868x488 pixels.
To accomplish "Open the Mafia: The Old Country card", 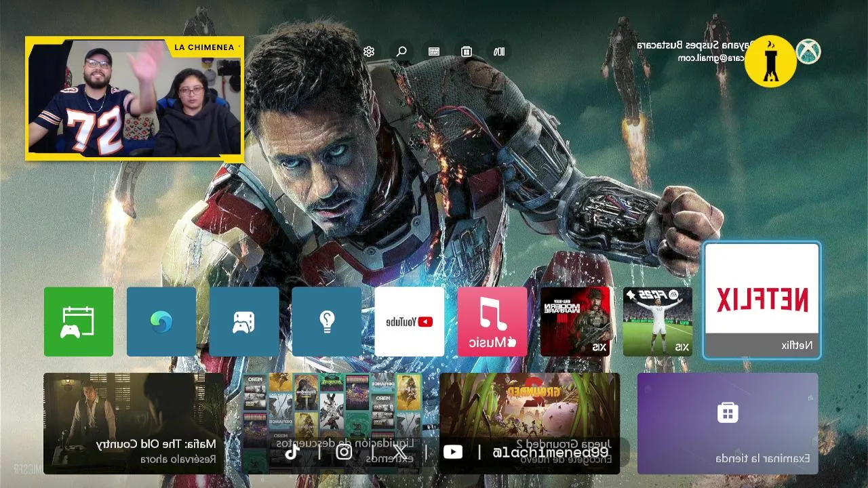I will pos(134,423).
